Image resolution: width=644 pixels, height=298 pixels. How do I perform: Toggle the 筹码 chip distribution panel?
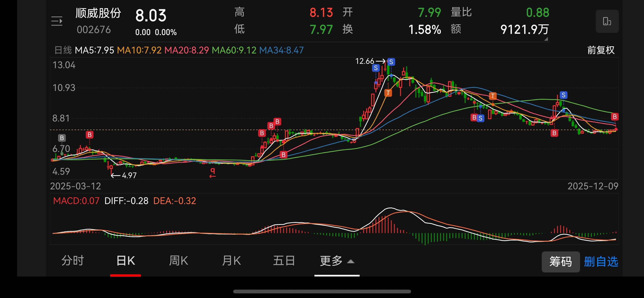pyautogui.click(x=560, y=262)
